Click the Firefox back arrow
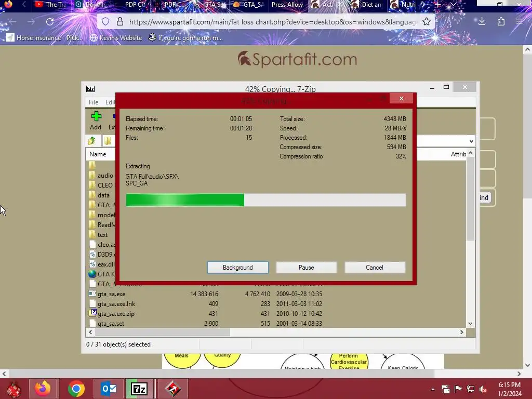 (x=12, y=22)
